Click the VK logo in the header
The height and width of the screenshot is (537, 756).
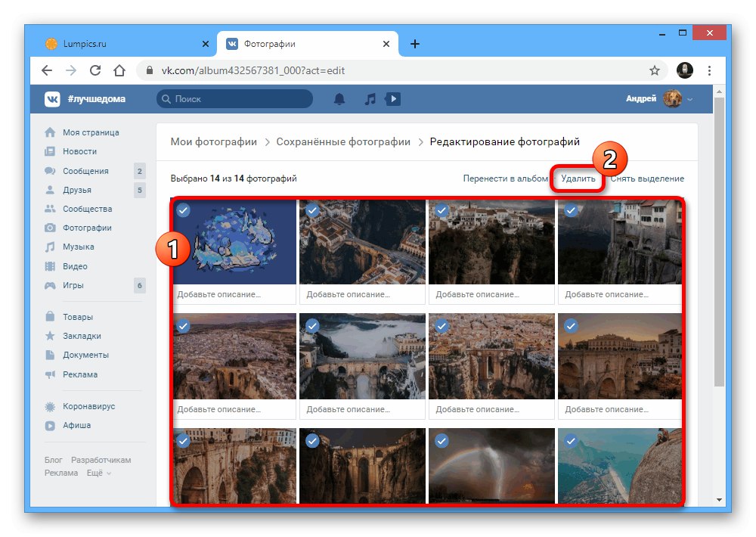point(52,99)
